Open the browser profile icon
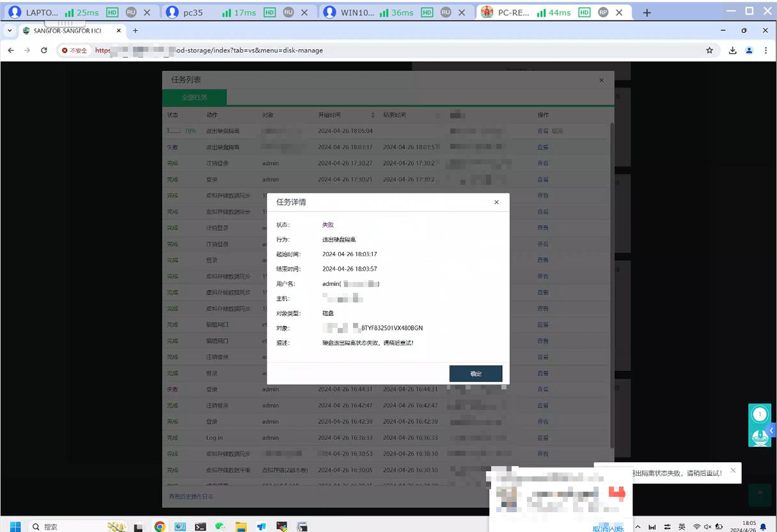 point(750,51)
